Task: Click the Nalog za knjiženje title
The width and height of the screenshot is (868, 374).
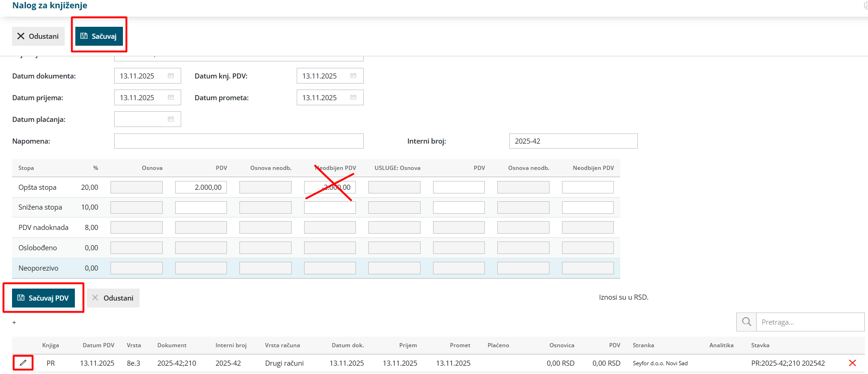Action: pyautogui.click(x=50, y=6)
